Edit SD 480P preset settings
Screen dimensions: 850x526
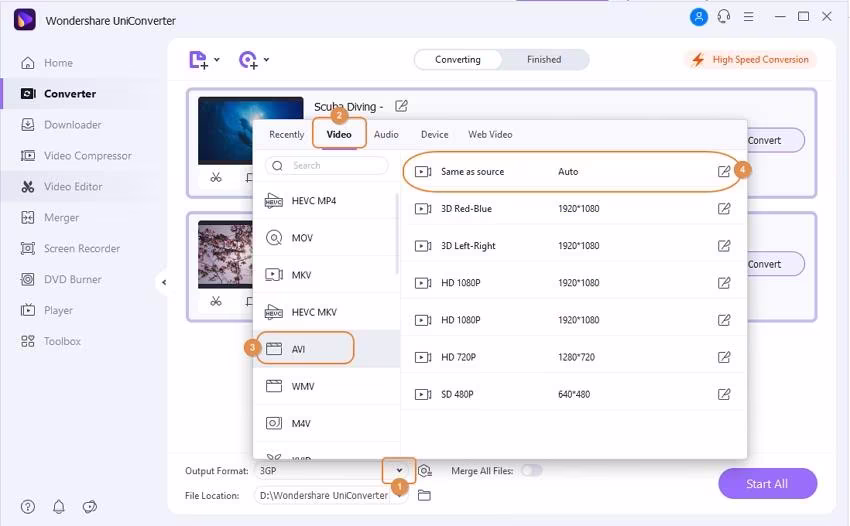724,394
